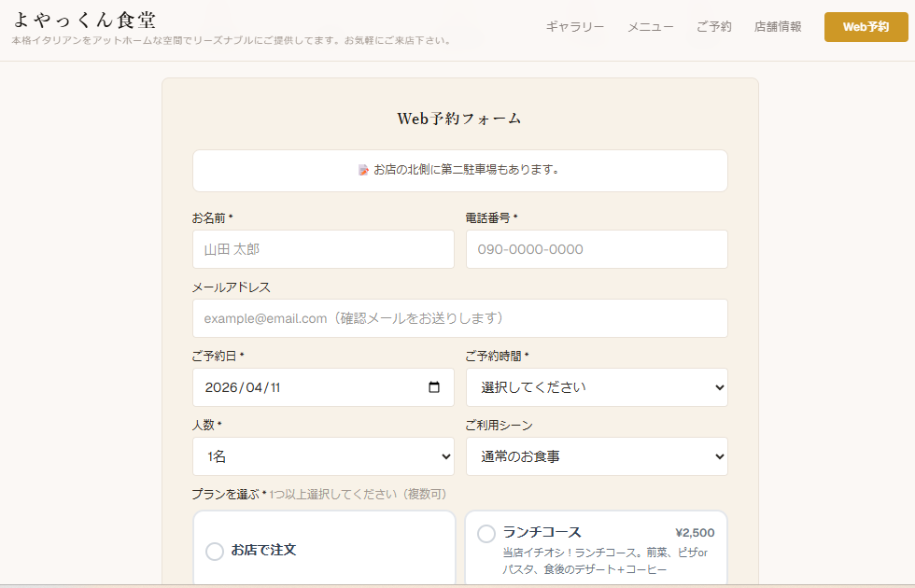Click the ご予約日 date field
Screen dimensions: 915x588
pos(308,387)
